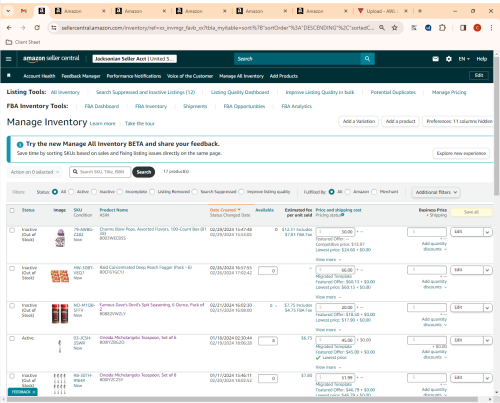Select the Amazon fulfilled-by radio button
Screen dimensions: 500x403
[348, 192]
